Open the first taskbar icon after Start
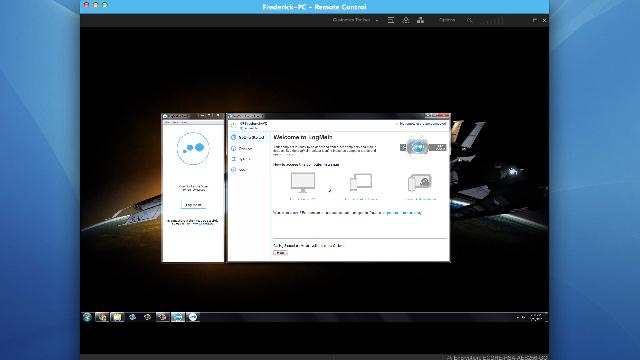 pos(102,317)
